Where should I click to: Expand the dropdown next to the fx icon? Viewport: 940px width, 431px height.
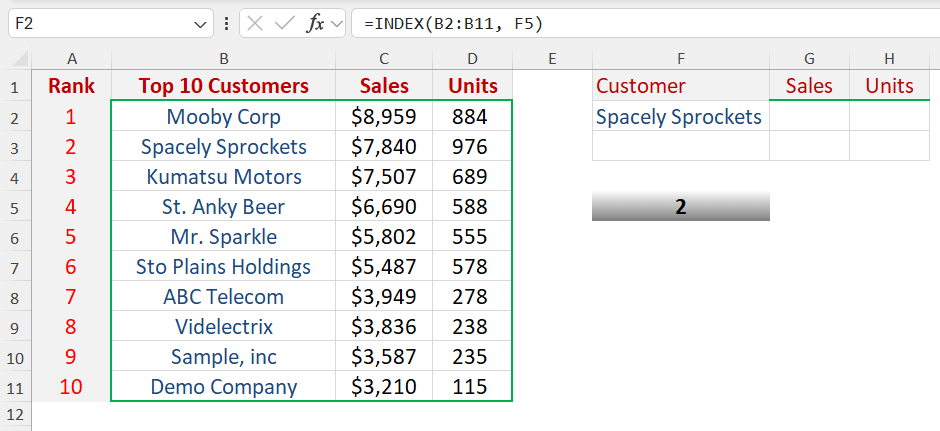click(337, 23)
